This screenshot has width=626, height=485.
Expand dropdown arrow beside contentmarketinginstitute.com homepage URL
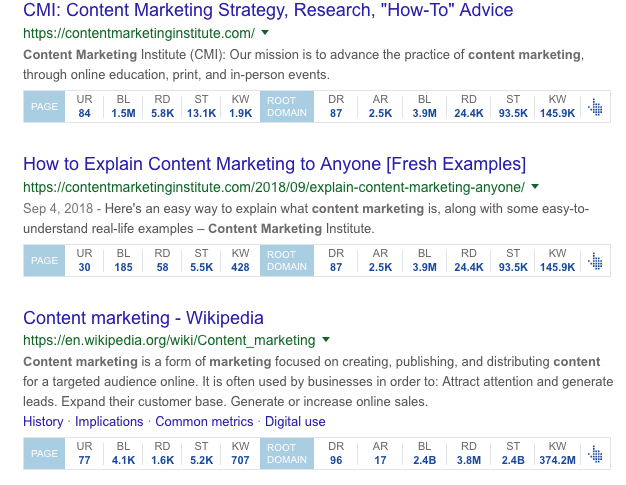pyautogui.click(x=265, y=33)
